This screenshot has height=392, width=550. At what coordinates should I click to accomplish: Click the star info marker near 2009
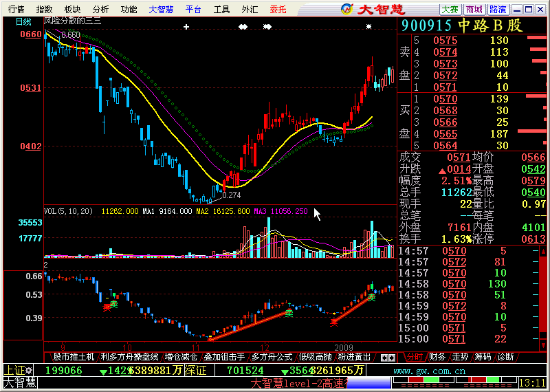coord(368,27)
